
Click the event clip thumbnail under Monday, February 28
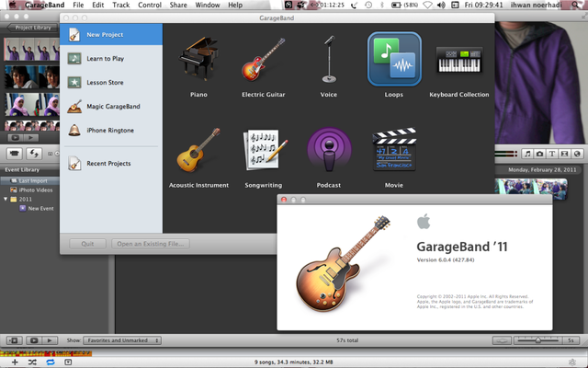pos(531,188)
